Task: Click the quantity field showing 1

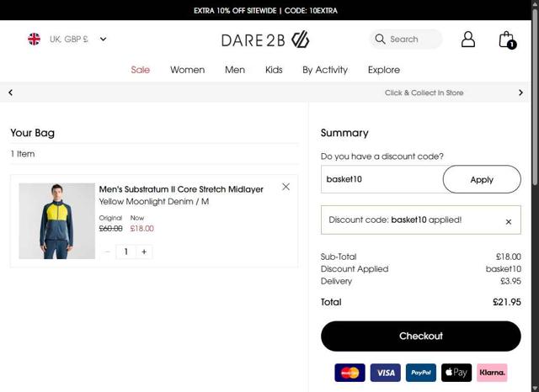Action: coord(126,252)
